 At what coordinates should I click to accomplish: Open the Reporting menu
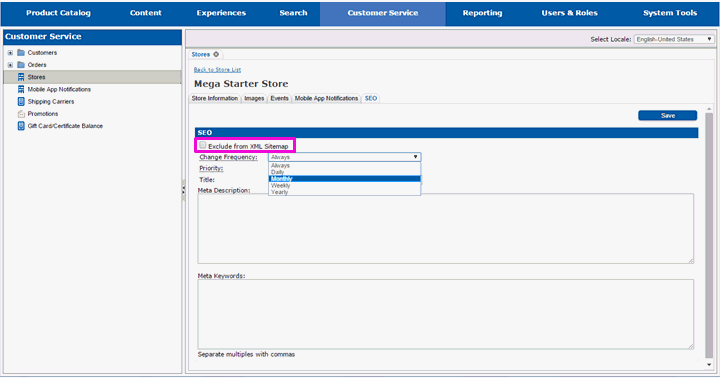pyautogui.click(x=482, y=13)
